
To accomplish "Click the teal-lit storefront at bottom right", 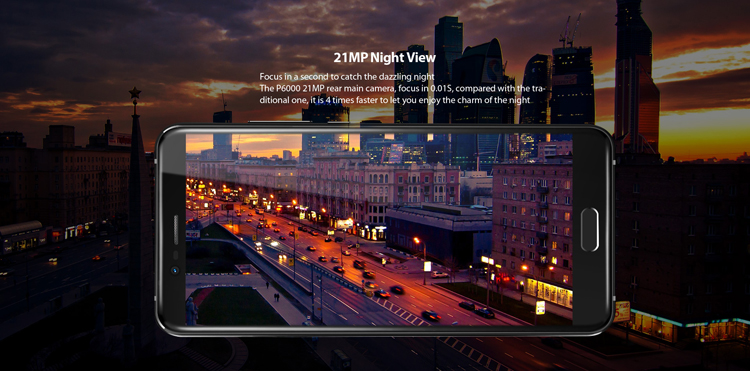I will [x=688, y=326].
